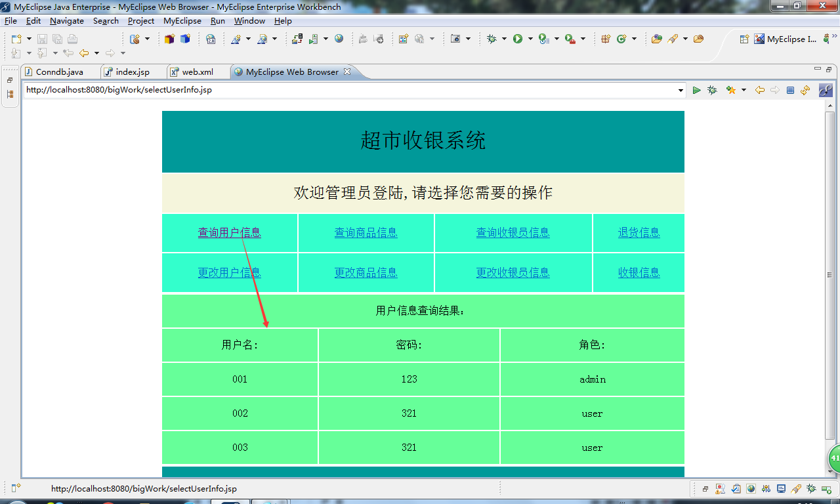Click the 收银信息 link
This screenshot has height=504, width=840.
(x=639, y=272)
